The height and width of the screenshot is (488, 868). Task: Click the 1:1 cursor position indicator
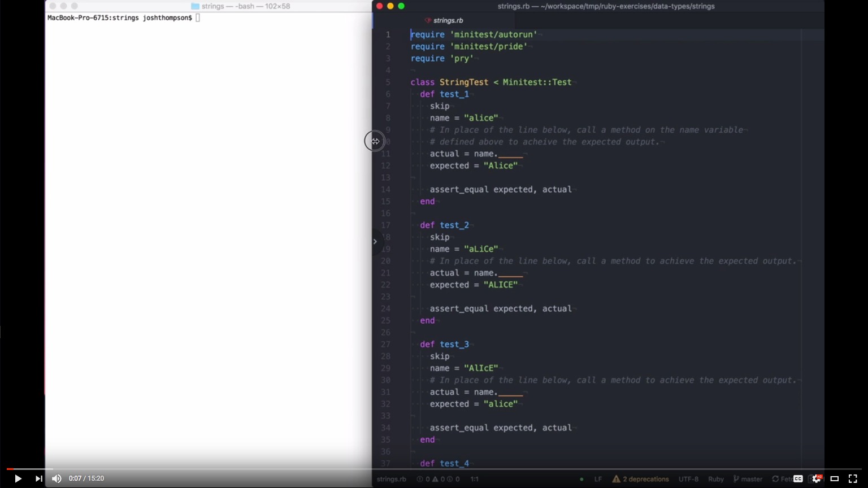[x=474, y=479]
